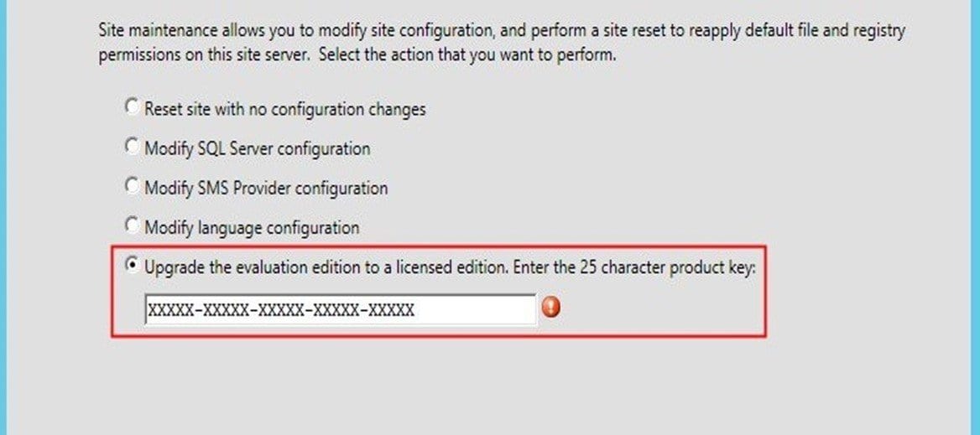This screenshot has width=980, height=435.
Task: Click the "Modify language configuration" label text
Action: pos(252,228)
